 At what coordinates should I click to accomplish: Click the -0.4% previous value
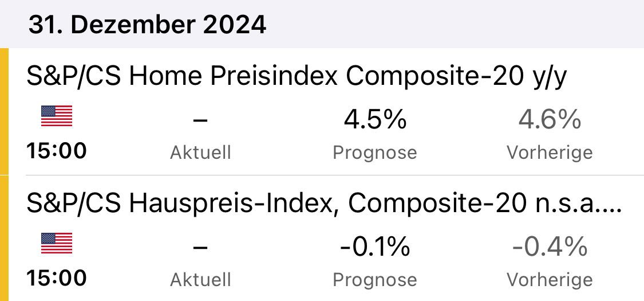[x=550, y=247]
